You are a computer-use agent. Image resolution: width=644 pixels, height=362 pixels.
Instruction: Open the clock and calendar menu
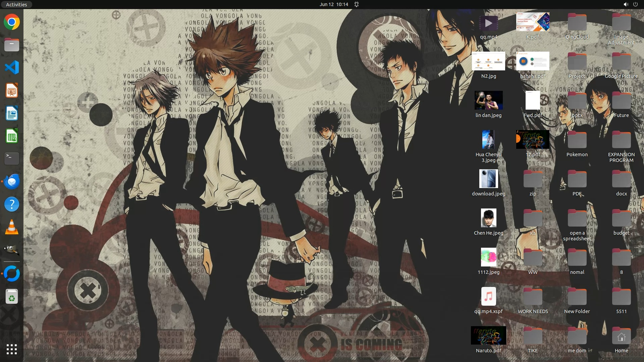[333, 4]
